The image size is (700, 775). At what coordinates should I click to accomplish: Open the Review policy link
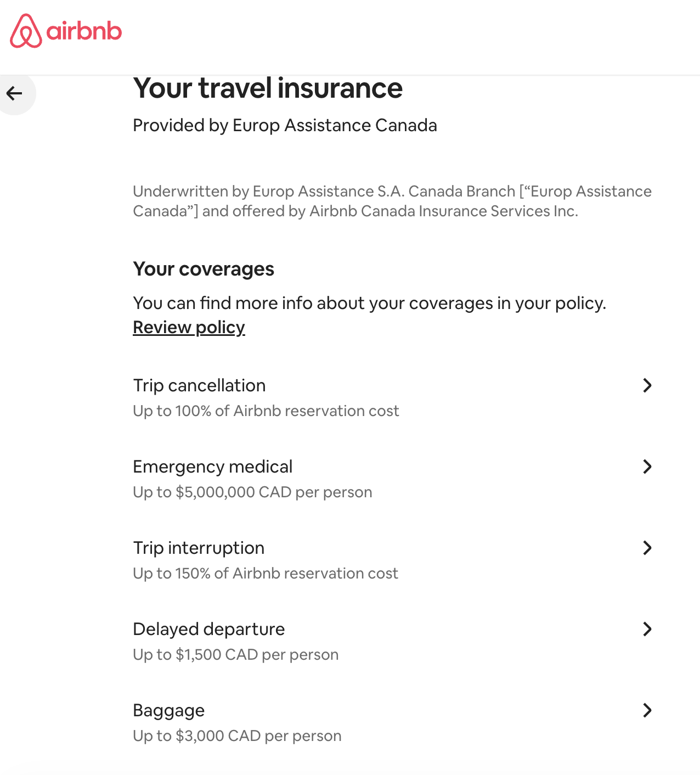pos(189,327)
